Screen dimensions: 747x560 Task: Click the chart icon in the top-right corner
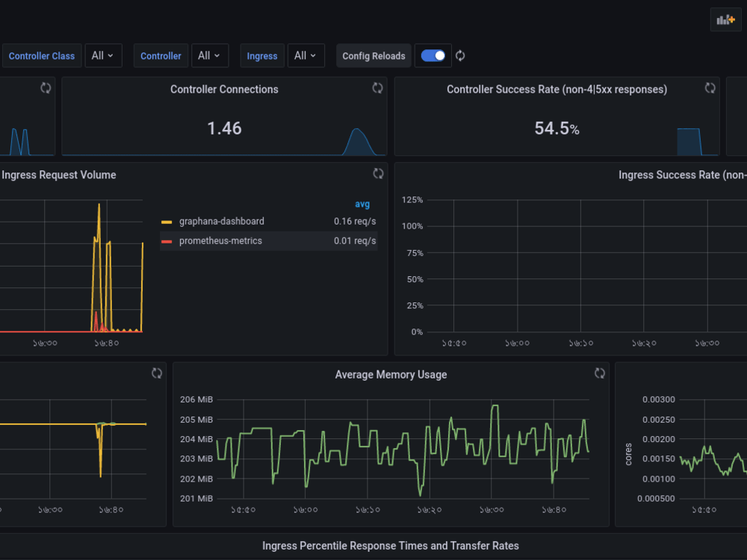725,19
